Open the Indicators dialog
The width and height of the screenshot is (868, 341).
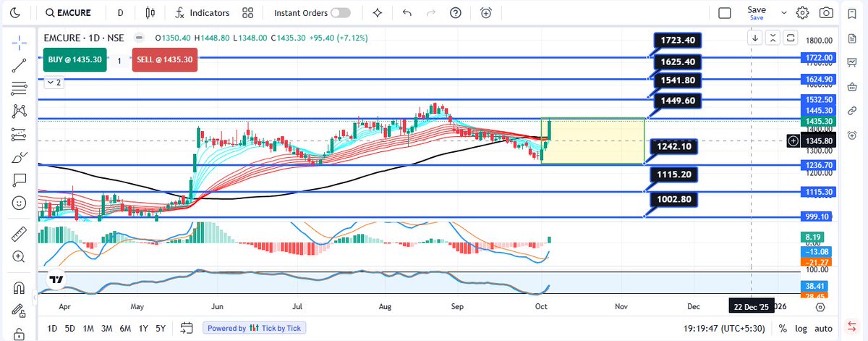click(x=203, y=12)
